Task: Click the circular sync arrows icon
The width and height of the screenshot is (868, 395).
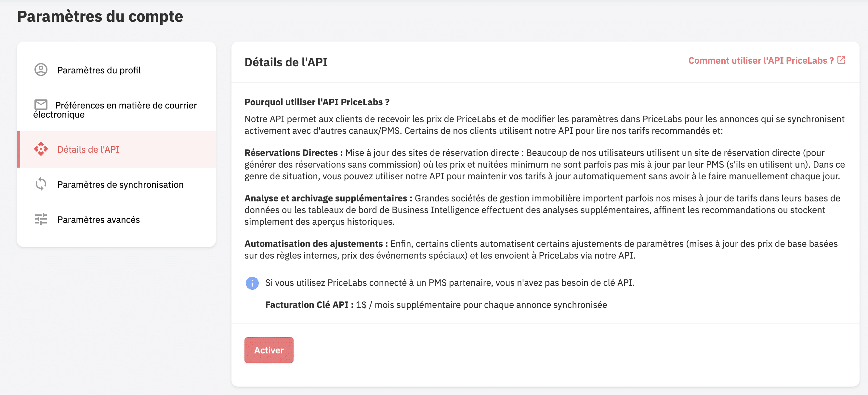Action: 41,184
